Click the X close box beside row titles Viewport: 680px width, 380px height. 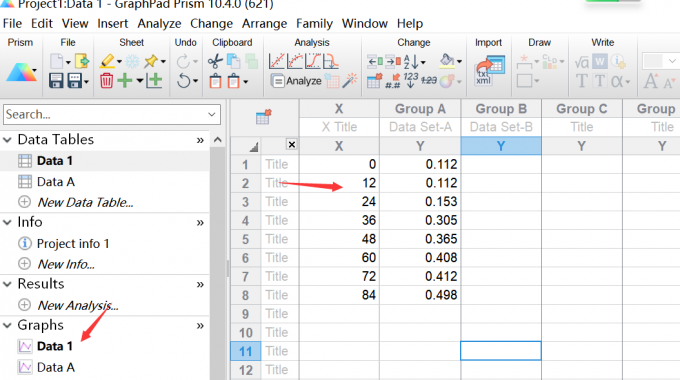pyautogui.click(x=292, y=144)
